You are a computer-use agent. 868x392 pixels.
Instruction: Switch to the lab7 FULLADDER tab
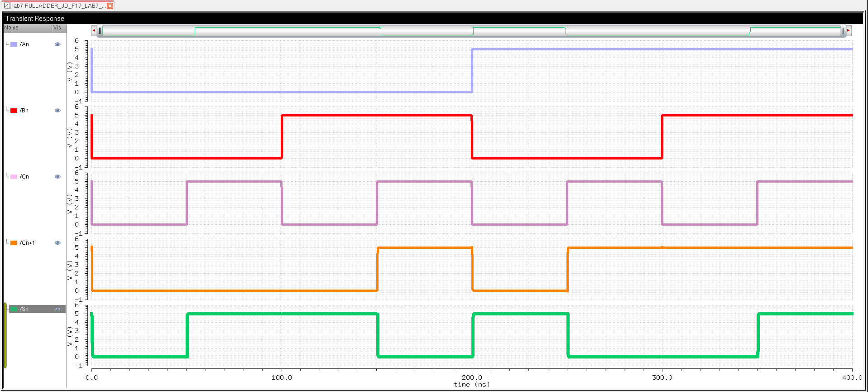pyautogui.click(x=58, y=6)
